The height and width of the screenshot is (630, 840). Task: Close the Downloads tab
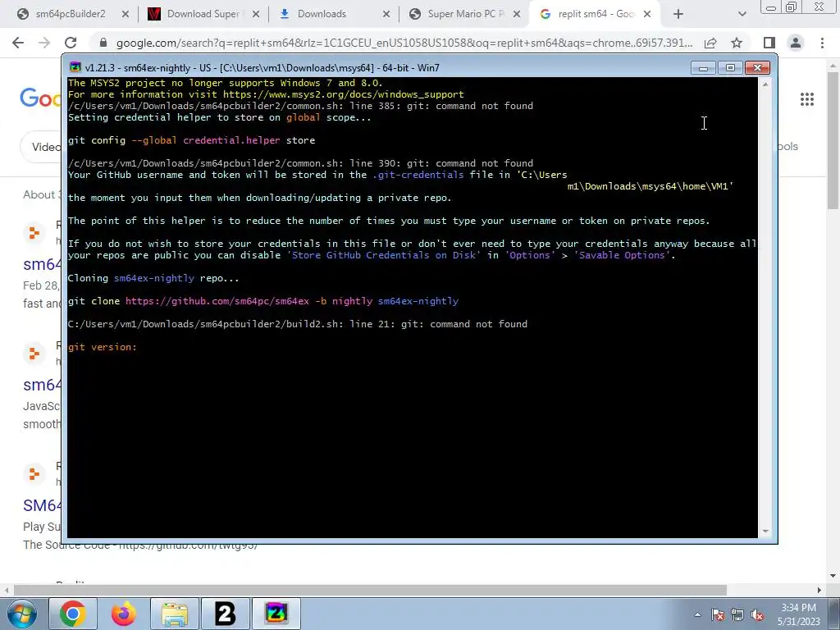click(x=386, y=15)
